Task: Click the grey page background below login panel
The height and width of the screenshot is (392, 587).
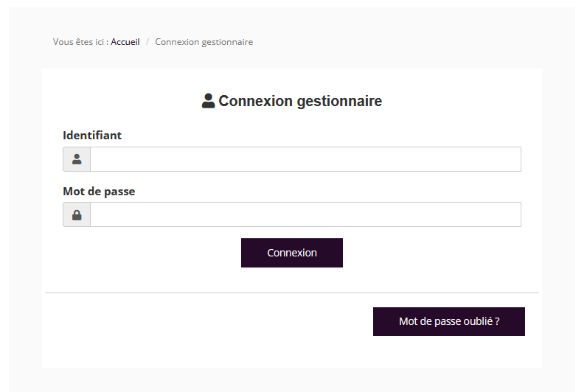Action: [291, 379]
